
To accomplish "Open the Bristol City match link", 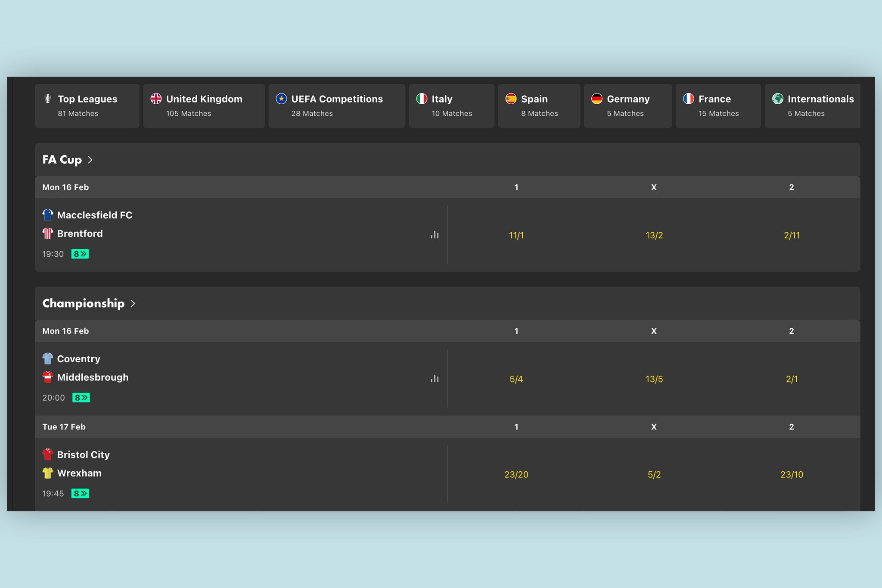I will click(84, 454).
